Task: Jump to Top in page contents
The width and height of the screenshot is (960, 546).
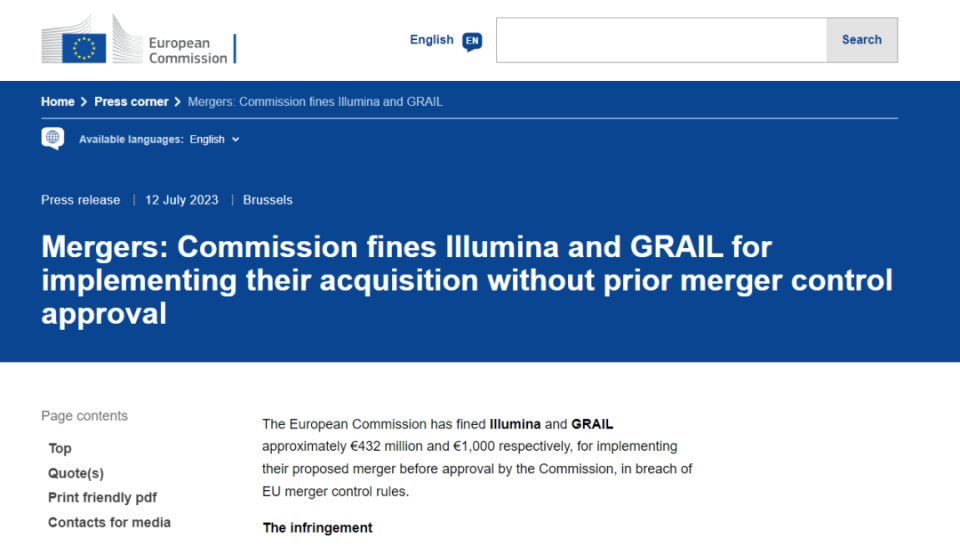Action: 60,448
